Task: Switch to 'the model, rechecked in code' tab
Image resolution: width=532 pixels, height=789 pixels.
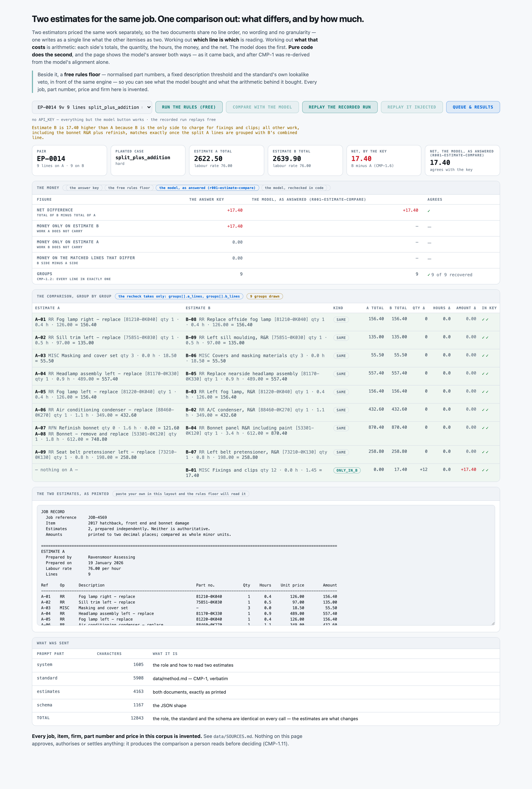Action: [294, 188]
